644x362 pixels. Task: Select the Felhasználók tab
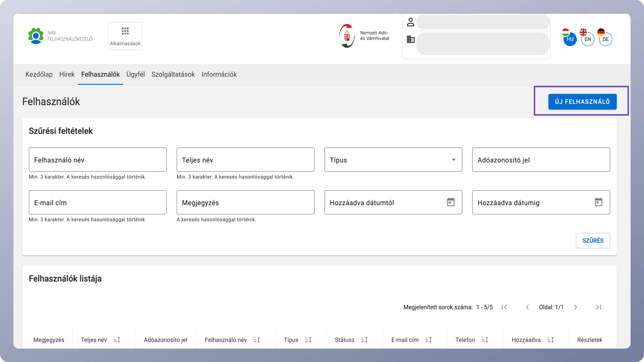pyautogui.click(x=100, y=74)
